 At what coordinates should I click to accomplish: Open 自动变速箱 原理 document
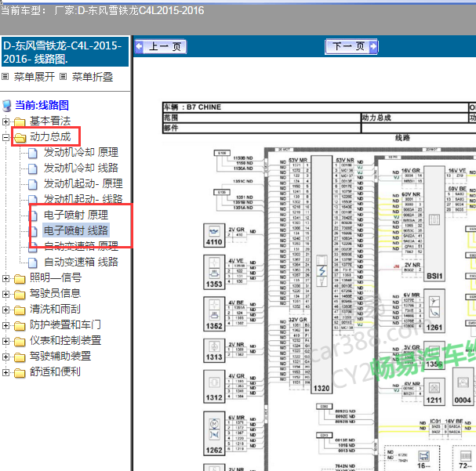[81, 246]
